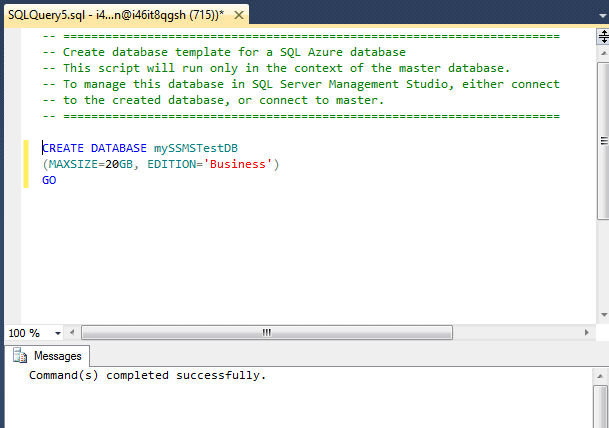Click the 'Business' edition string
Viewport: 609px width, 428px height.
(238, 164)
